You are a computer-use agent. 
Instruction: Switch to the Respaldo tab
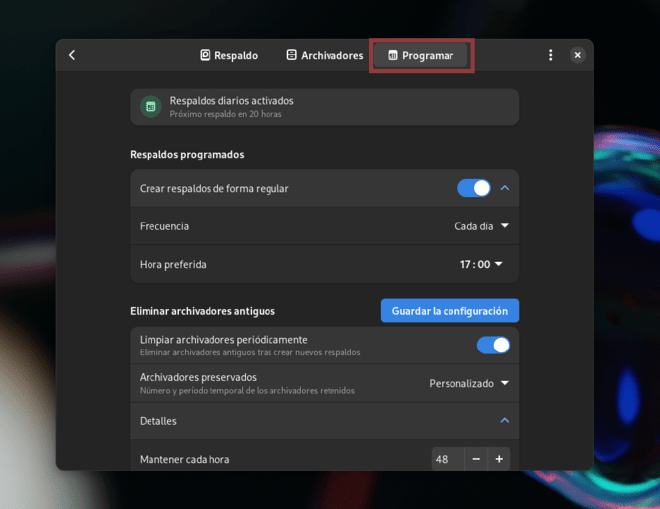click(x=229, y=55)
